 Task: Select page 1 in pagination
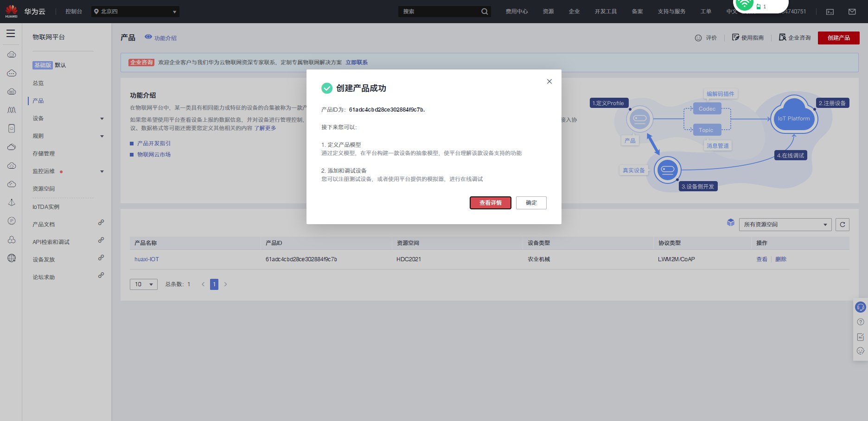point(214,284)
